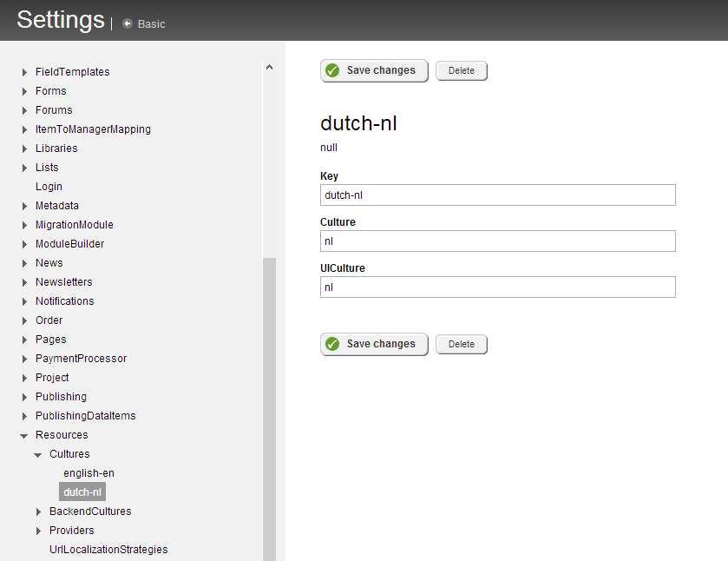Expand the Forms tree node

[24, 91]
